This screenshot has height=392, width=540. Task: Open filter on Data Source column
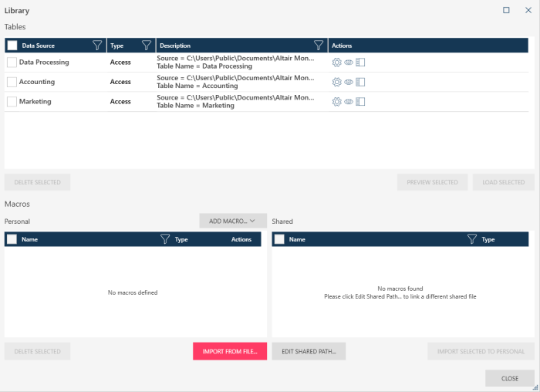click(x=97, y=46)
